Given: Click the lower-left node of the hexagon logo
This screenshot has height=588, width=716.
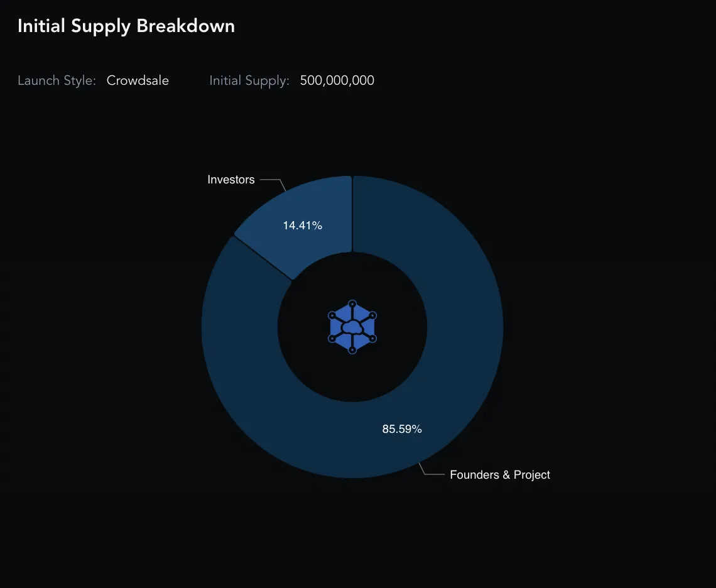Looking at the screenshot, I should pyautogui.click(x=332, y=339).
